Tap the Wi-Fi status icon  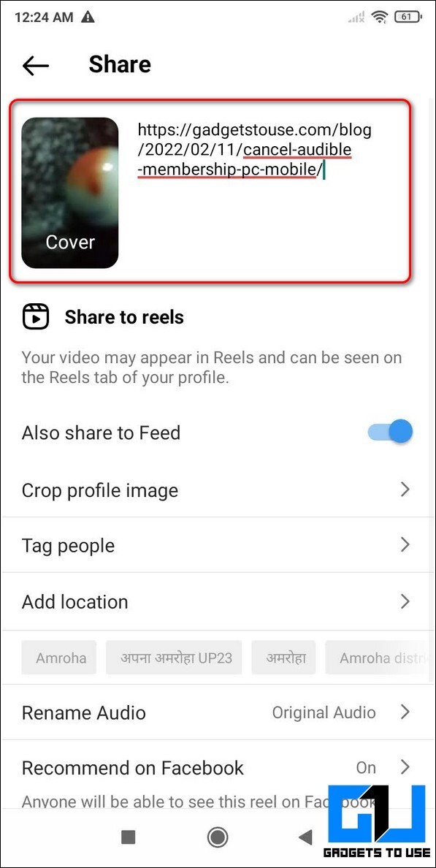[x=380, y=17]
